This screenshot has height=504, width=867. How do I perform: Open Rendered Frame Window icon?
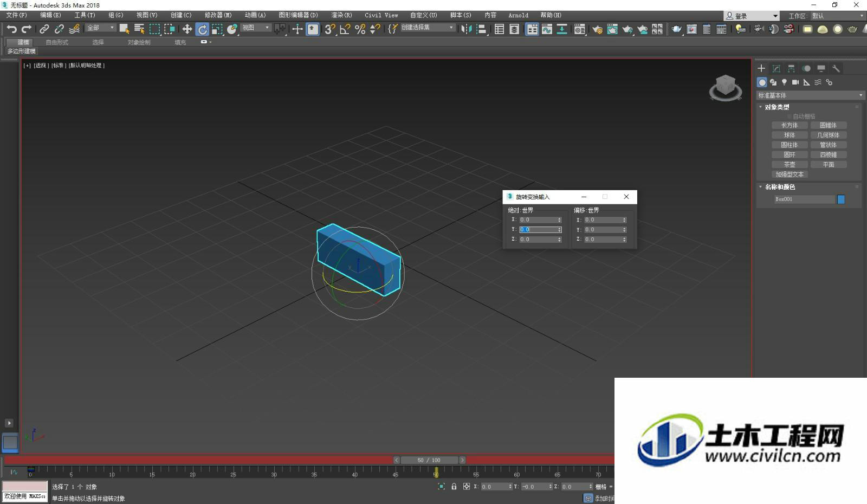pyautogui.click(x=612, y=29)
